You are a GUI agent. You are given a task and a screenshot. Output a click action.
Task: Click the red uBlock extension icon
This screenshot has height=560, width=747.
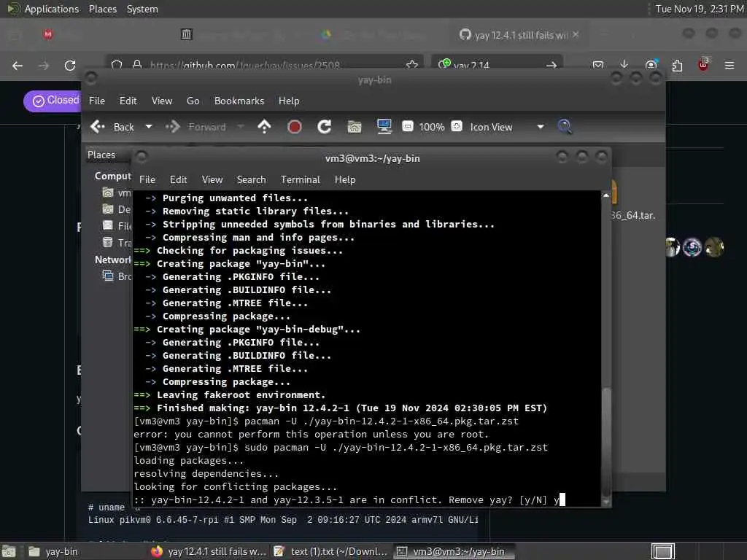pos(703,65)
